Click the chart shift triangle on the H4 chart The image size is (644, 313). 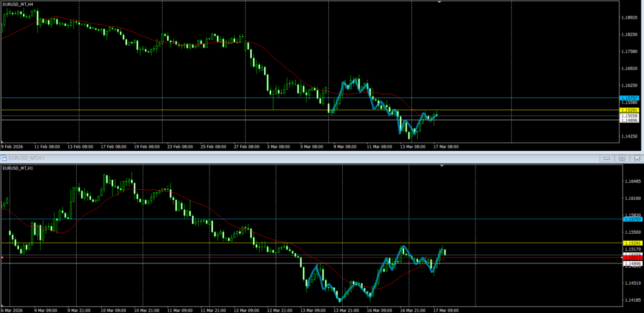point(439,3)
